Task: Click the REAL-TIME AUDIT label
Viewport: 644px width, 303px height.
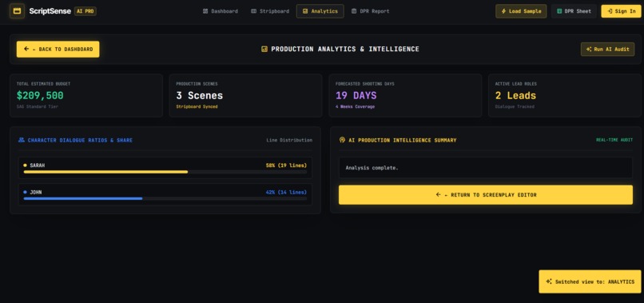Action: pyautogui.click(x=614, y=140)
